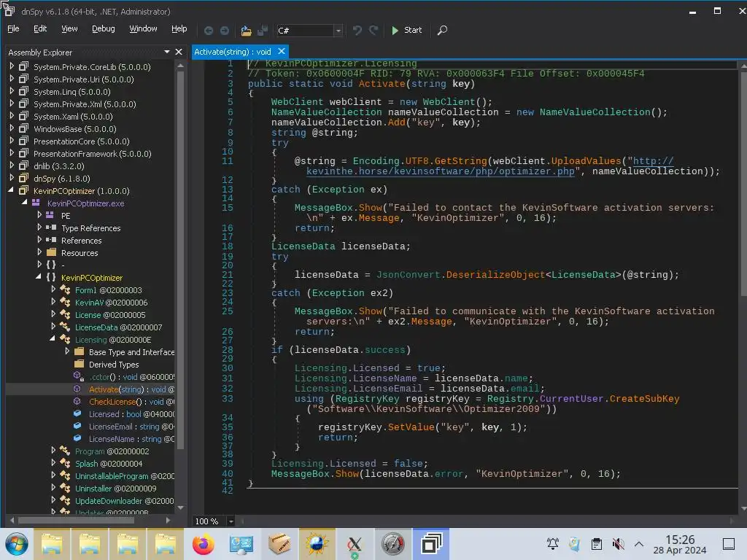Open Base Type and Interfaces folder
Viewport: 747px width, 560px height.
coord(131,352)
